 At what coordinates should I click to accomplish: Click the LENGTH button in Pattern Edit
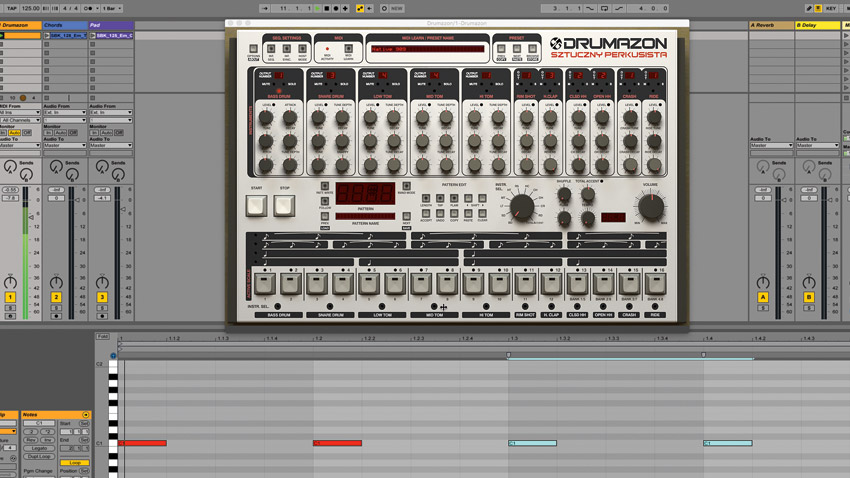coord(426,198)
